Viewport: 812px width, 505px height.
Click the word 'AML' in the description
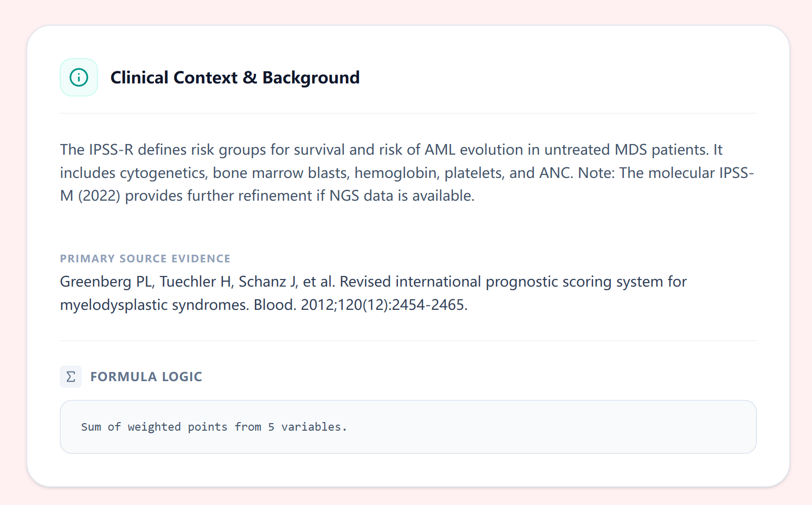(x=440, y=150)
